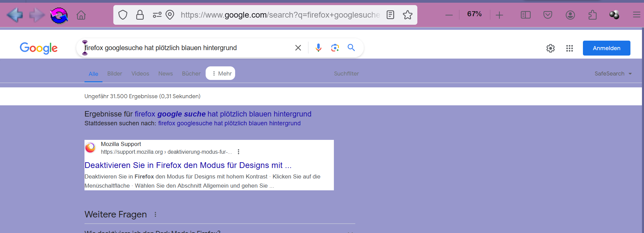Select the Alle results tab
This screenshot has height=233, width=644.
pyautogui.click(x=93, y=74)
